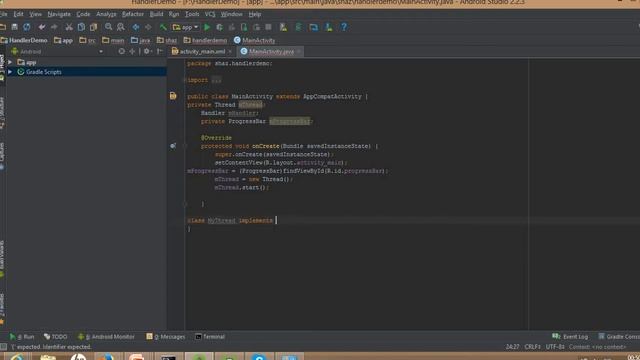The height and width of the screenshot is (360, 640).
Task: Toggle tool window buttons icon bottom-left
Action: pos(3,347)
